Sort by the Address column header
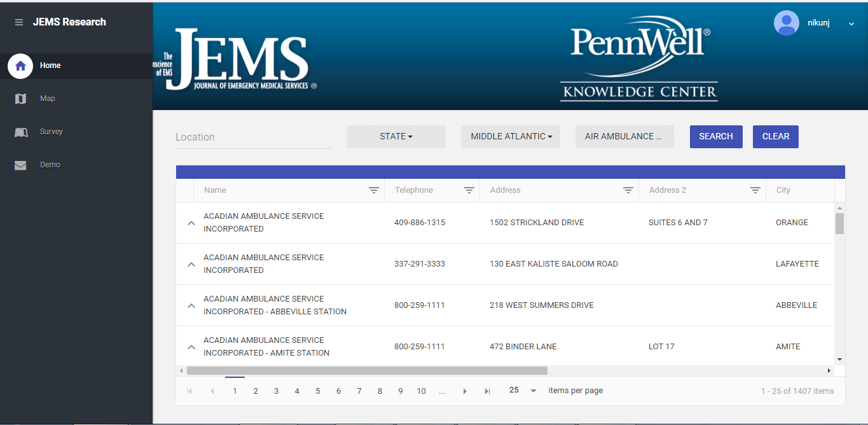Viewport: 868px width, 425px height. pyautogui.click(x=506, y=190)
